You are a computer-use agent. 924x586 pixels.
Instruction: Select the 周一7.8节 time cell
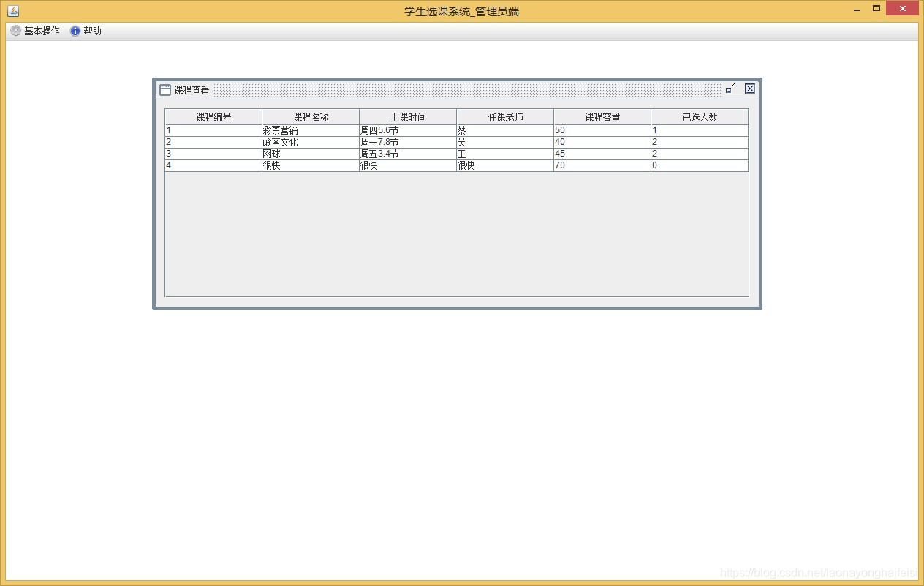[408, 142]
